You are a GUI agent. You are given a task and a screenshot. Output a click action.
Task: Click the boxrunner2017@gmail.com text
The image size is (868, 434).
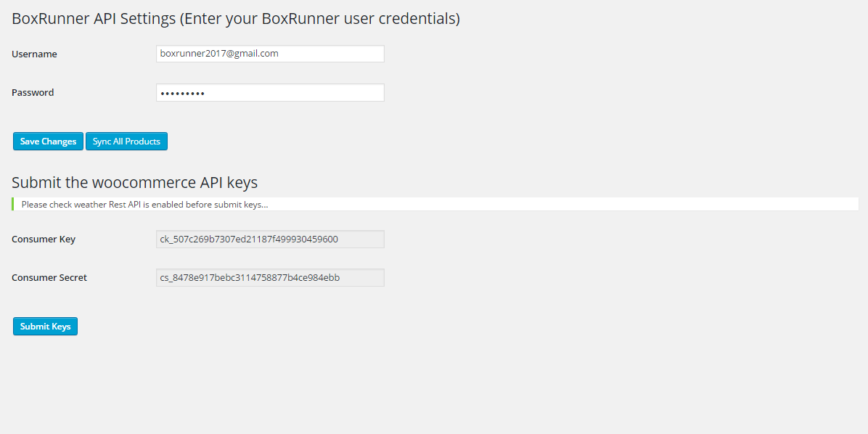[219, 54]
